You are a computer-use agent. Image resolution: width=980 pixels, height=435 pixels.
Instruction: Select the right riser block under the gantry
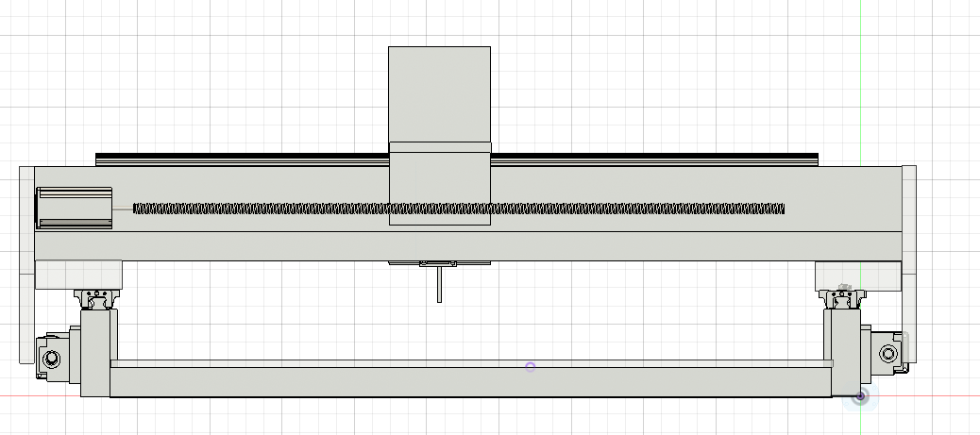tap(857, 274)
